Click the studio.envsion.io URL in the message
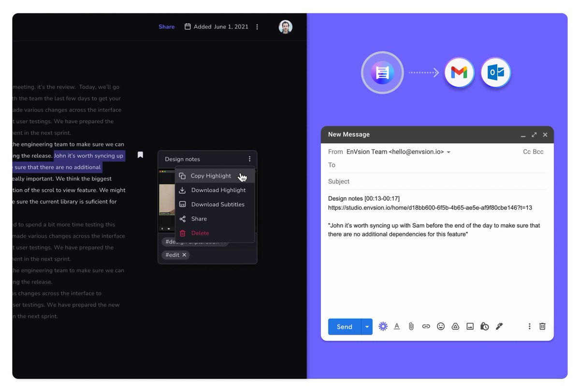 [x=430, y=208]
